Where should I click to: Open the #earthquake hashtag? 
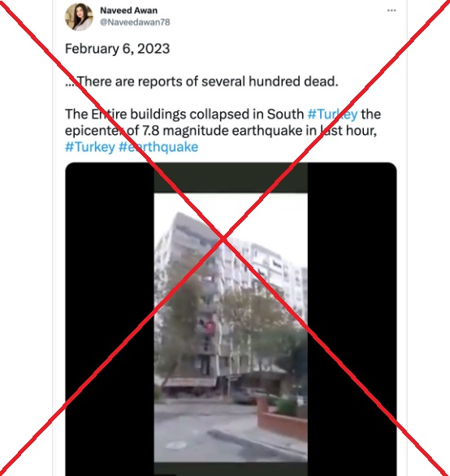[x=158, y=147]
